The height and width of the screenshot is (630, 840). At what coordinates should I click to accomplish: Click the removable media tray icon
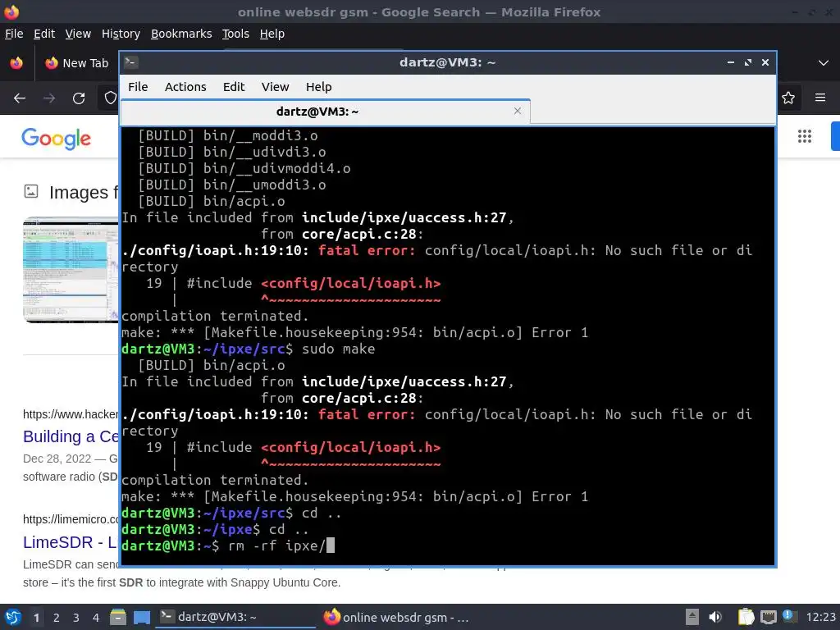point(692,617)
